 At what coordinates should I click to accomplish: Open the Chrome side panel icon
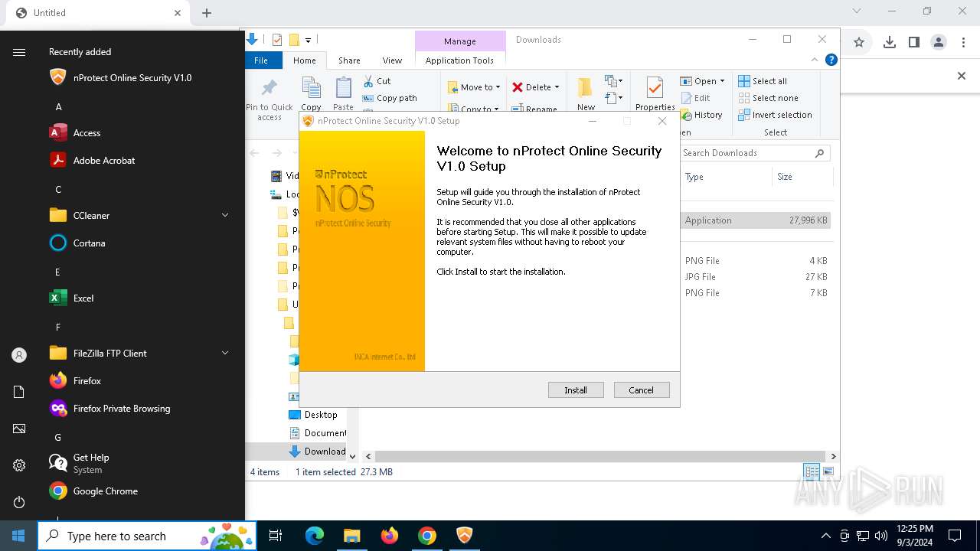click(x=913, y=43)
